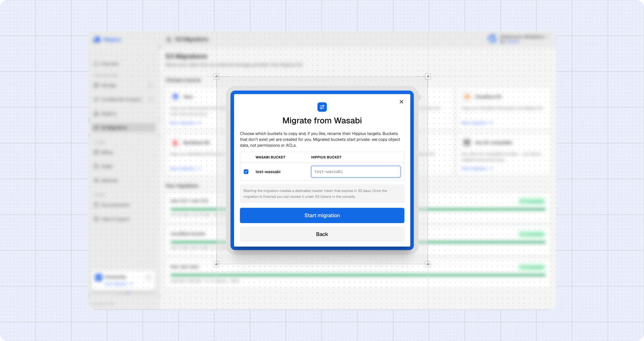Click the "Choose which buckets to copy" description
This screenshot has height=341, width=644.
tap(320, 140)
